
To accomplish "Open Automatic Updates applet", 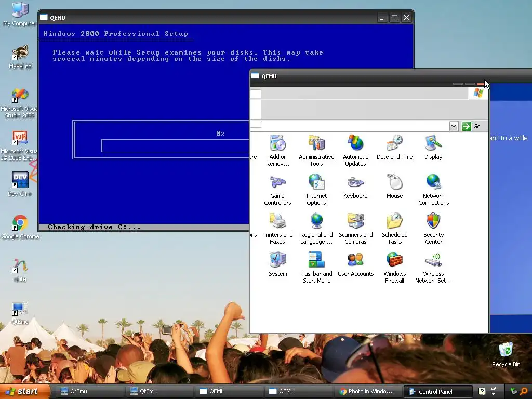I will tap(355, 150).
